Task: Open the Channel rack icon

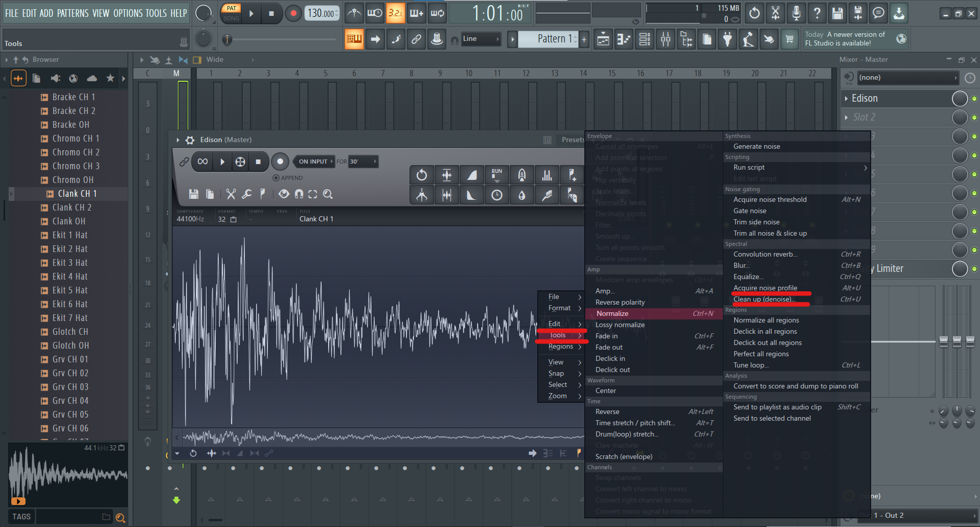Action: [x=645, y=39]
